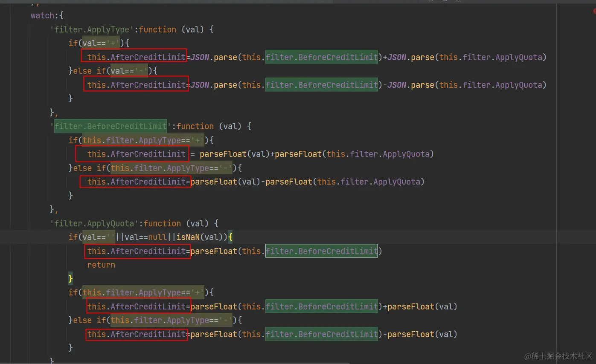Click the 'filter.ApplyType' watcher key string
Viewport: 596px width, 364px height.
[92, 29]
